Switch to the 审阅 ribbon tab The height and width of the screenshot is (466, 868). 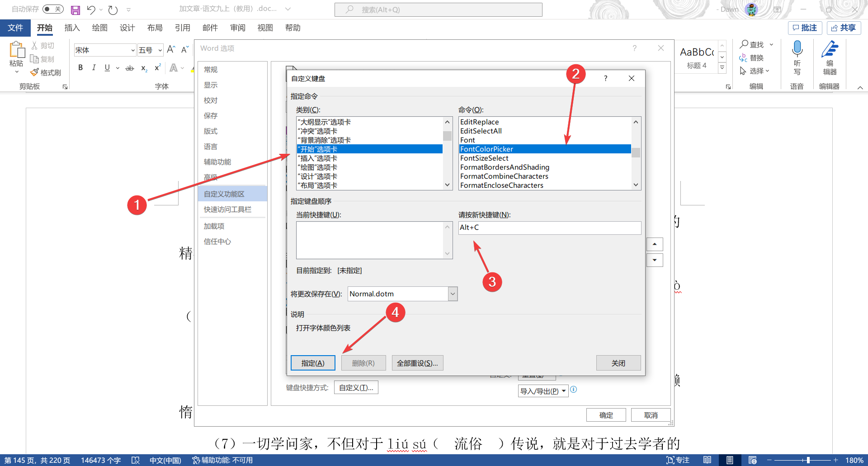coord(237,28)
